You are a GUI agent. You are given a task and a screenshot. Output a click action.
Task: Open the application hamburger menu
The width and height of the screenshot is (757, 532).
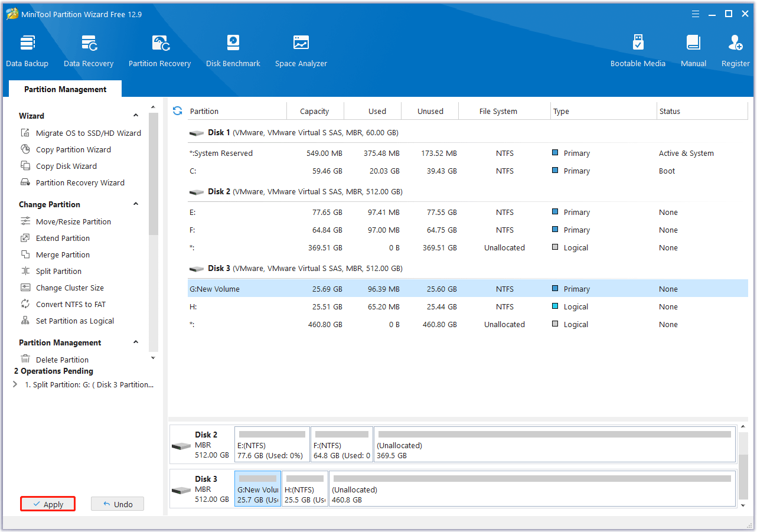(x=695, y=14)
